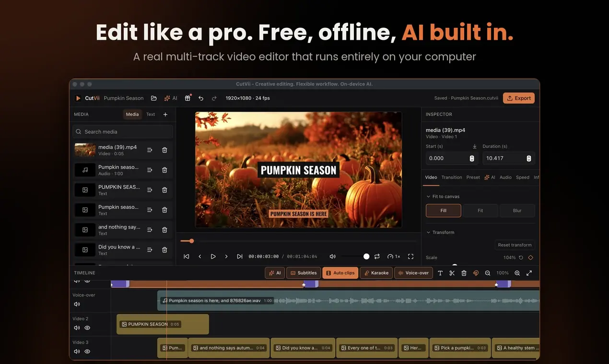Enter fullscreen preview
Image resolution: width=609 pixels, height=364 pixels.
coord(410,257)
